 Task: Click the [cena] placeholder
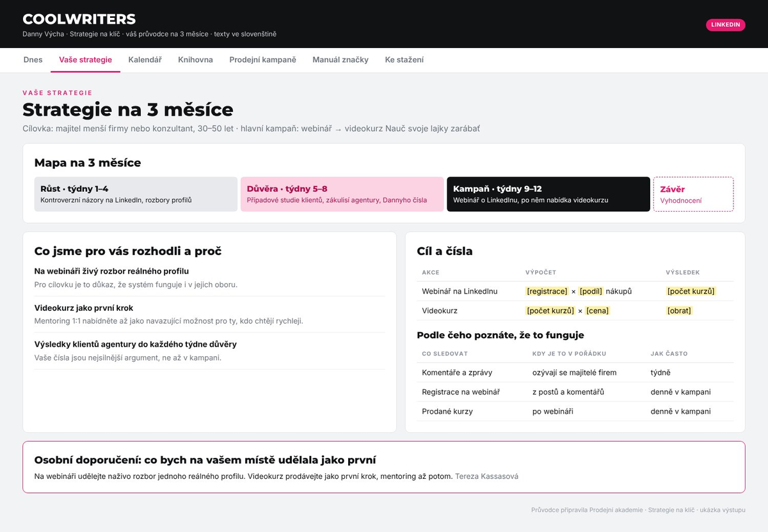pyautogui.click(x=597, y=310)
